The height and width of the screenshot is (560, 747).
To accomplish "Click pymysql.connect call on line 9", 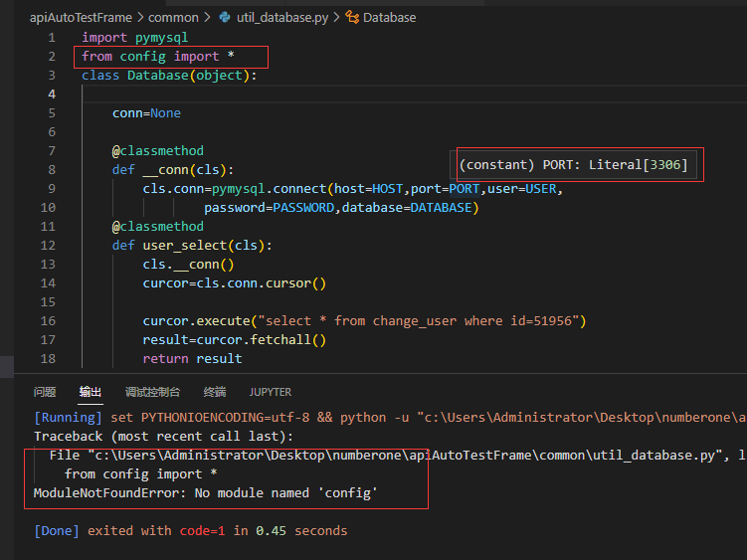I will click(269, 189).
